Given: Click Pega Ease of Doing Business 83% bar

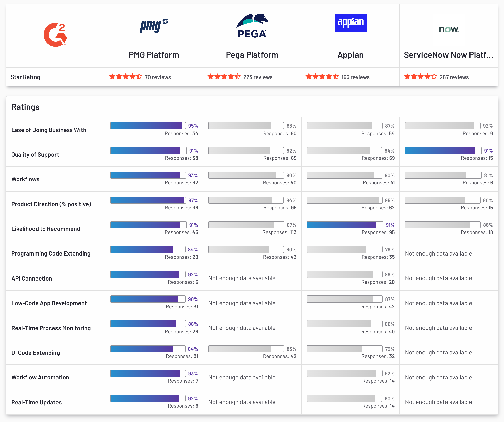Looking at the screenshot, I should (x=246, y=126).
